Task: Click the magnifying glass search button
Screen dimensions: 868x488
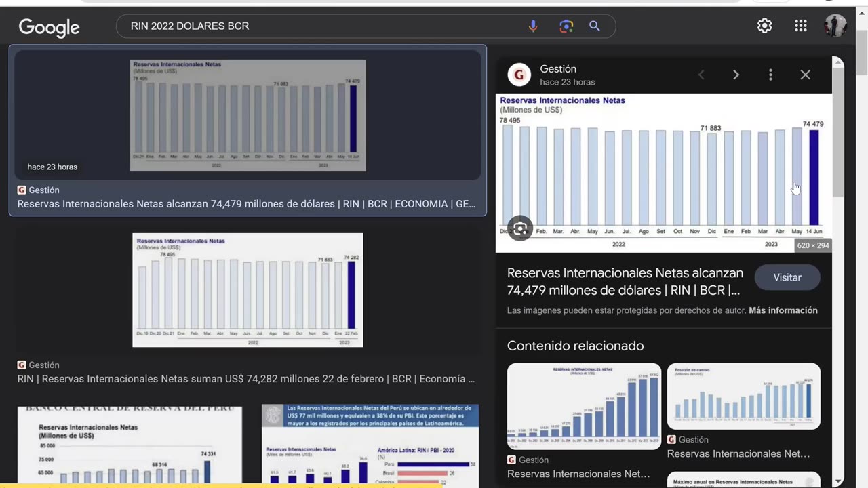Action: click(595, 26)
